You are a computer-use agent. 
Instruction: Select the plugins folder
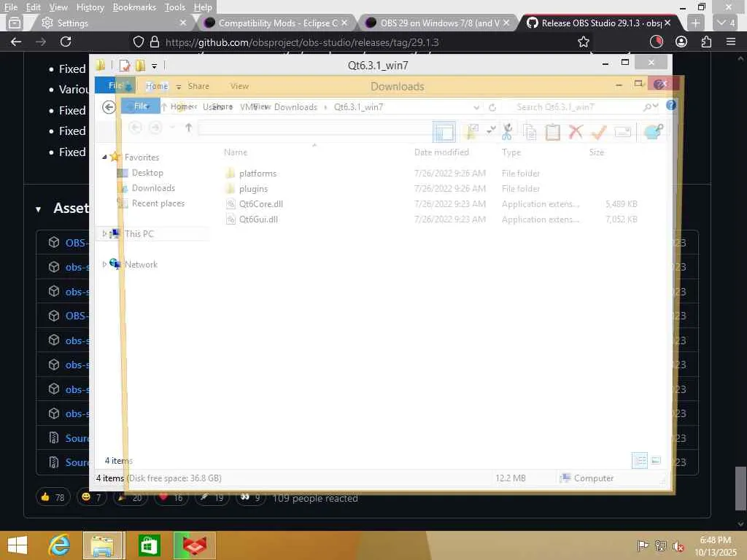coord(253,189)
